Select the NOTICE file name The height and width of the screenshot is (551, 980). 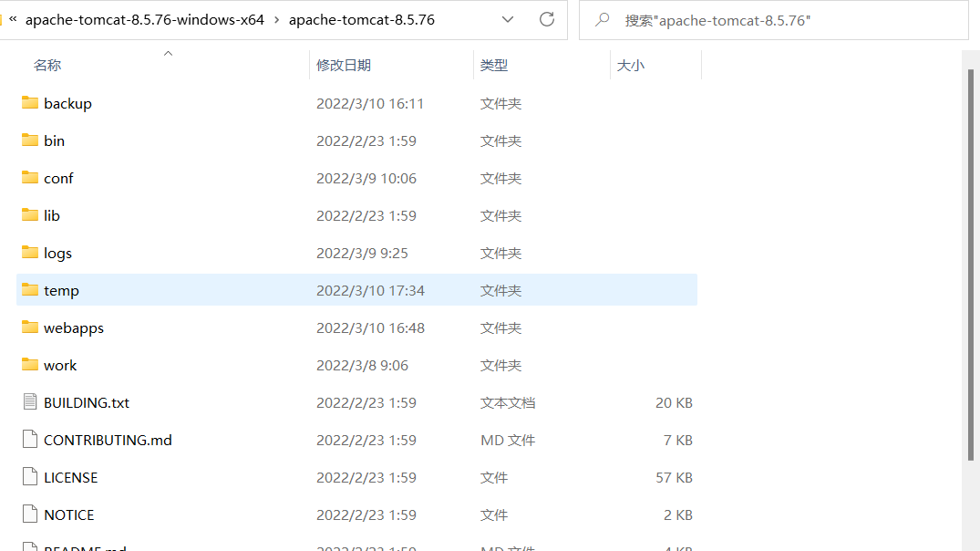[x=68, y=515]
